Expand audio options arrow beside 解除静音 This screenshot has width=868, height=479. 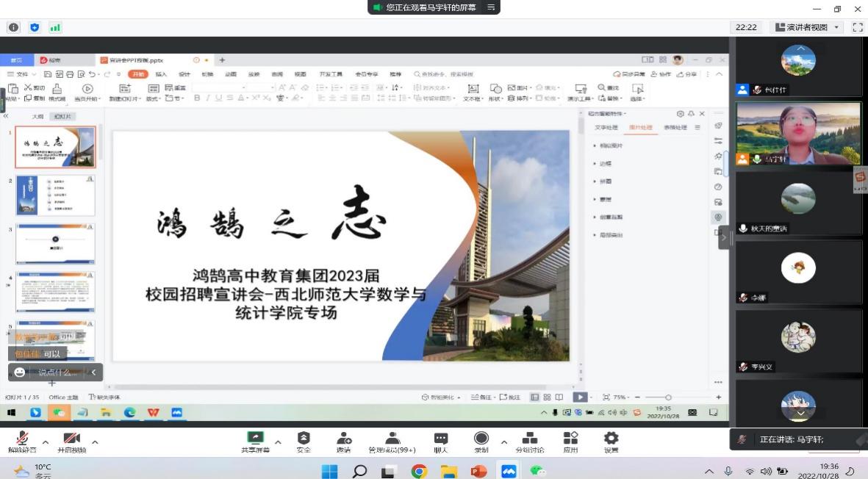(46, 442)
